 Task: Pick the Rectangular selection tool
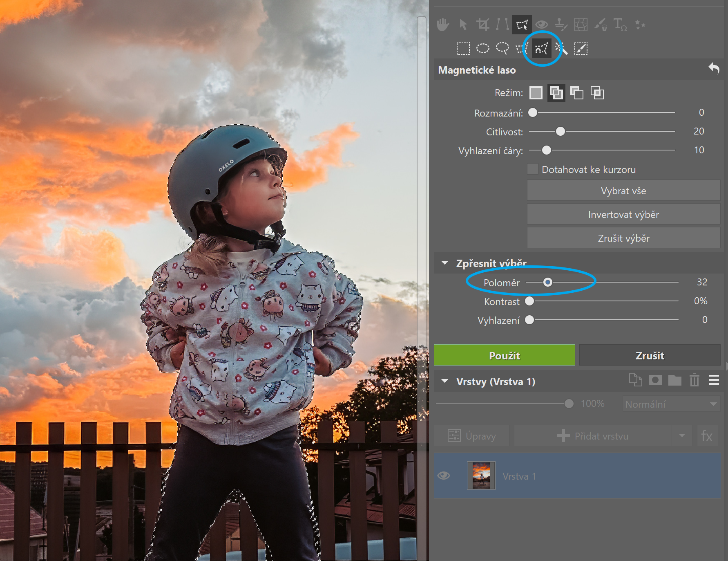tap(463, 48)
